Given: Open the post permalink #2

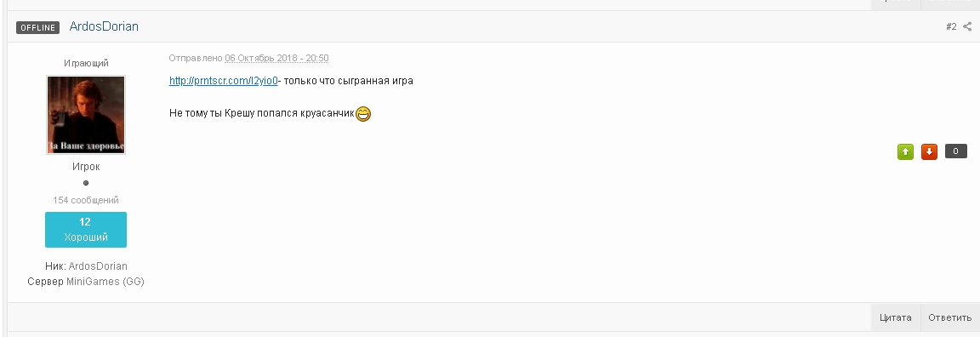Looking at the screenshot, I should (951, 26).
